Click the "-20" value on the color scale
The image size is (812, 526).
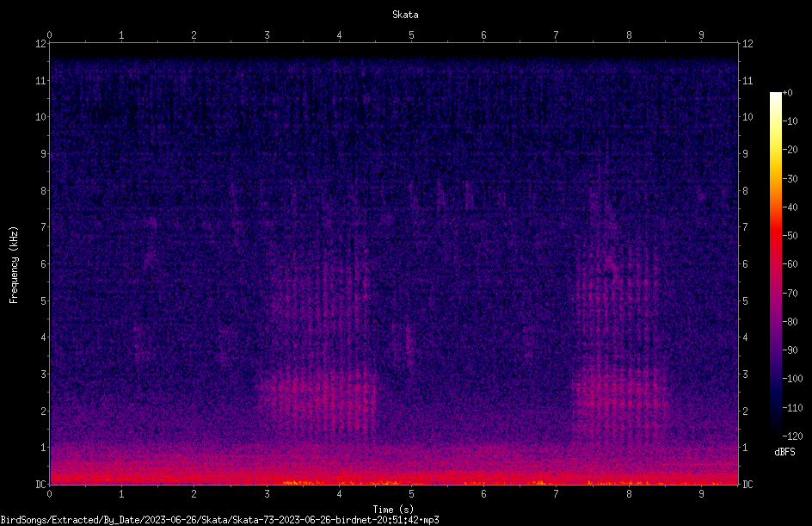point(790,149)
